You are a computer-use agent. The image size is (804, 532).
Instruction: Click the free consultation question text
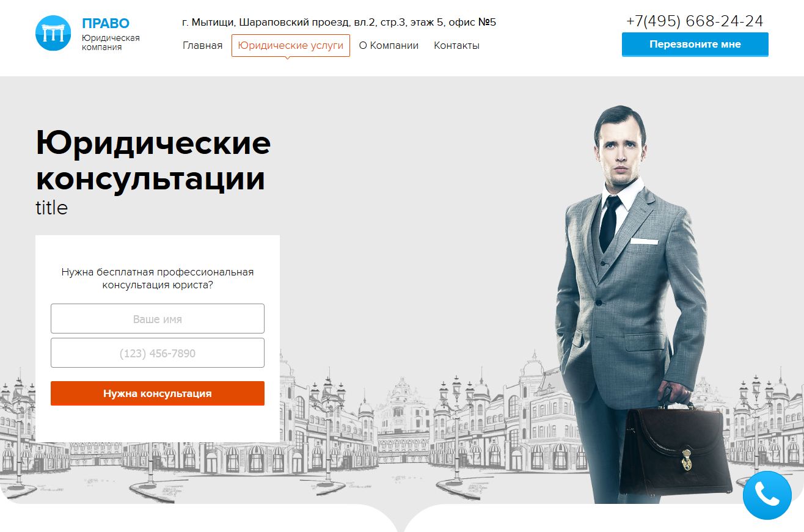click(158, 279)
